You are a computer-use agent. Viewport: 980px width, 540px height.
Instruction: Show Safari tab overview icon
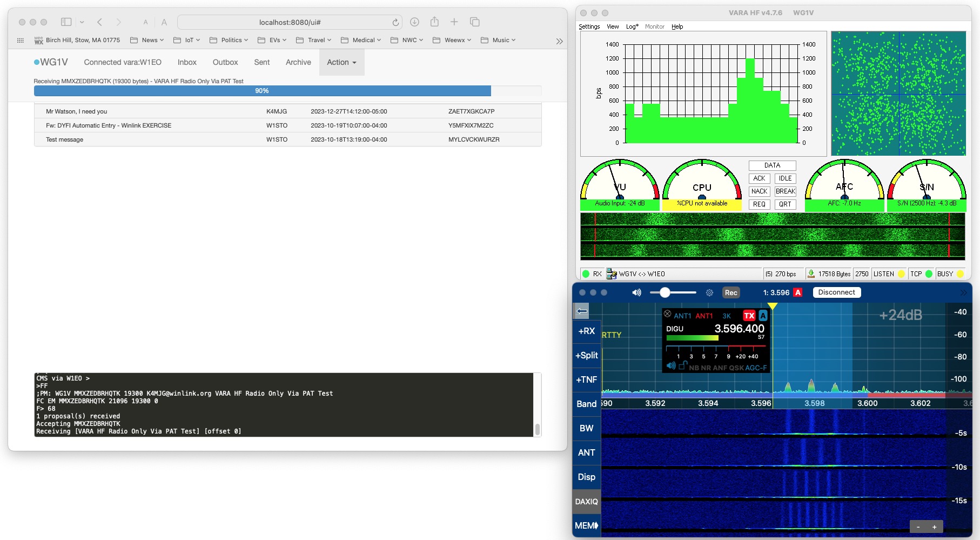coord(474,22)
